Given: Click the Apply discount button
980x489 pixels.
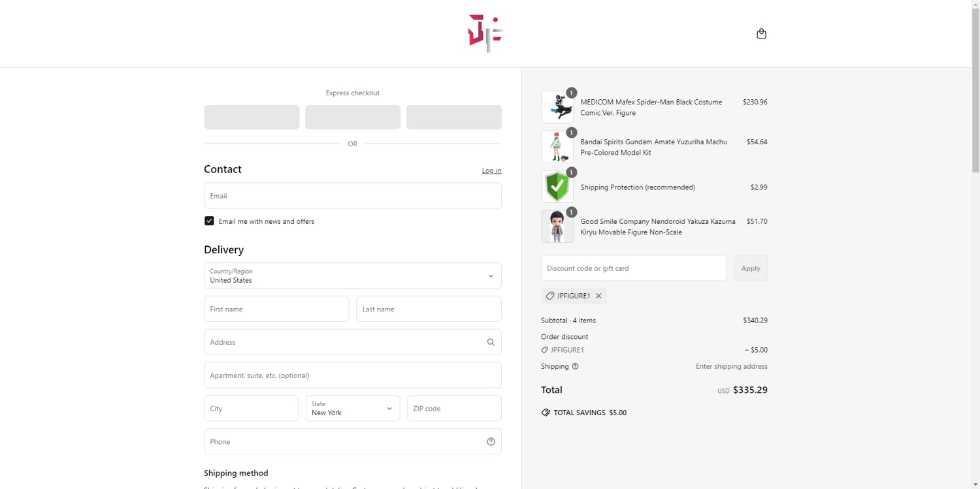Looking at the screenshot, I should (751, 268).
